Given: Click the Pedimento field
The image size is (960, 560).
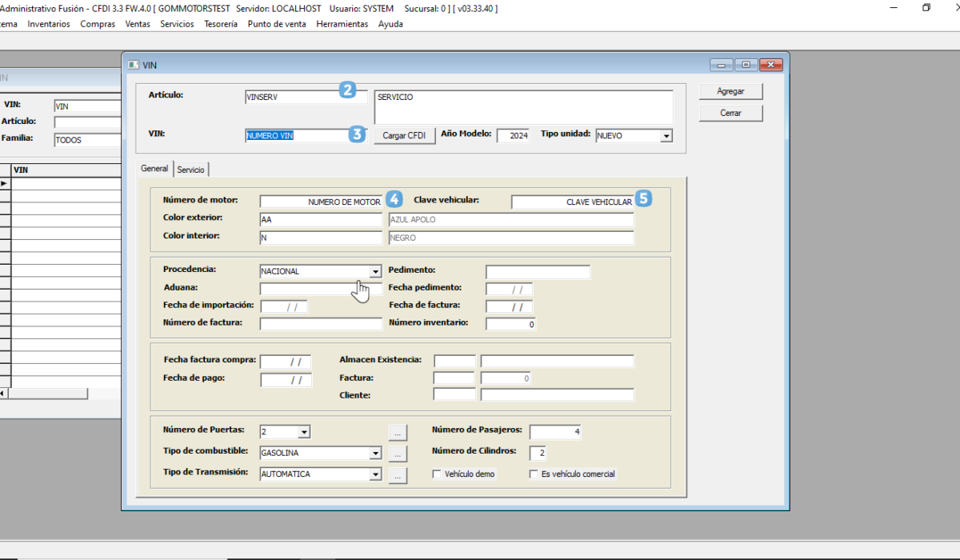Looking at the screenshot, I should [x=538, y=272].
